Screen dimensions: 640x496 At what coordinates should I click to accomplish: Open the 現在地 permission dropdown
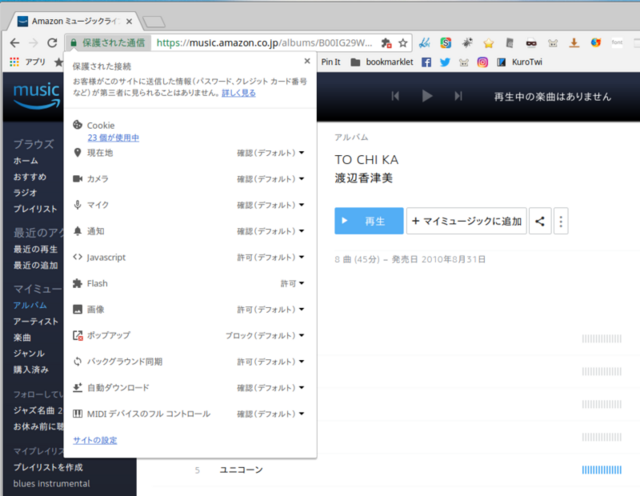(x=271, y=153)
